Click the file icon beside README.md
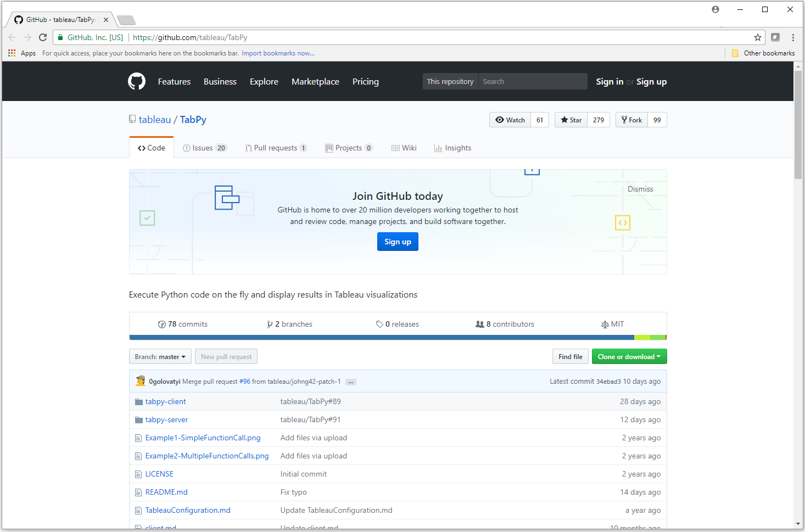Screen dimensions: 805x532 click(138, 492)
